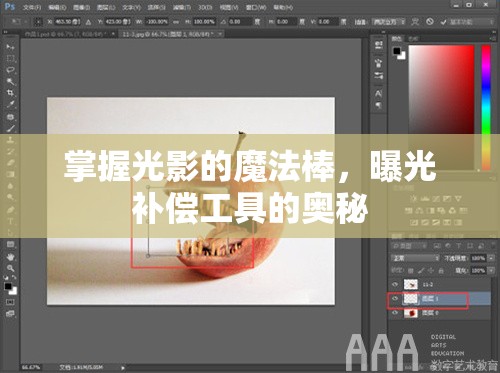
Task: Toggle Quick Mask mode icon
Action: click(x=10, y=302)
